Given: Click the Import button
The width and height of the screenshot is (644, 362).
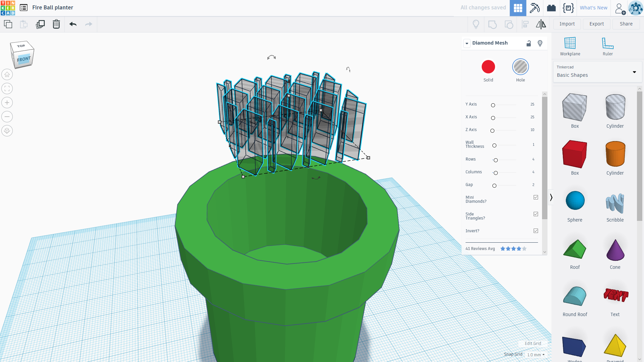Looking at the screenshot, I should (x=567, y=24).
